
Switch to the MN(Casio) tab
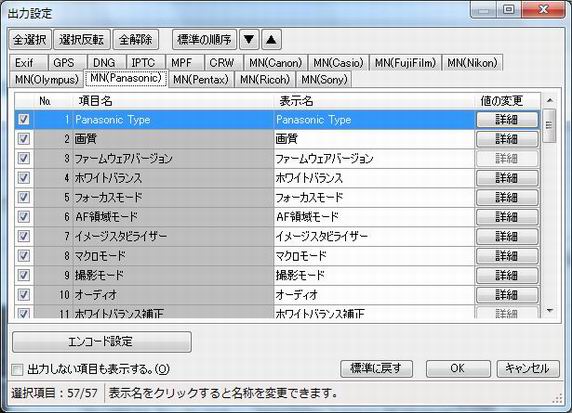[x=339, y=63]
